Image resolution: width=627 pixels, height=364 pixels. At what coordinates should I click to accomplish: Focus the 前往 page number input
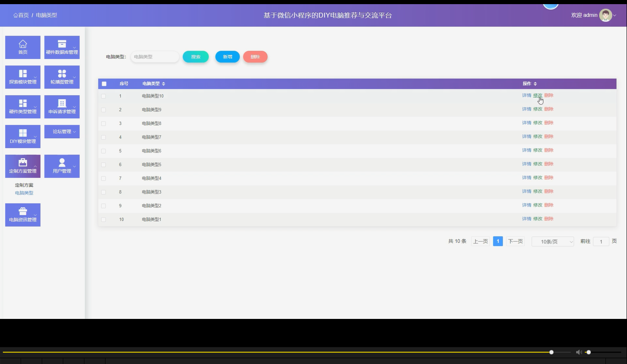pos(601,242)
